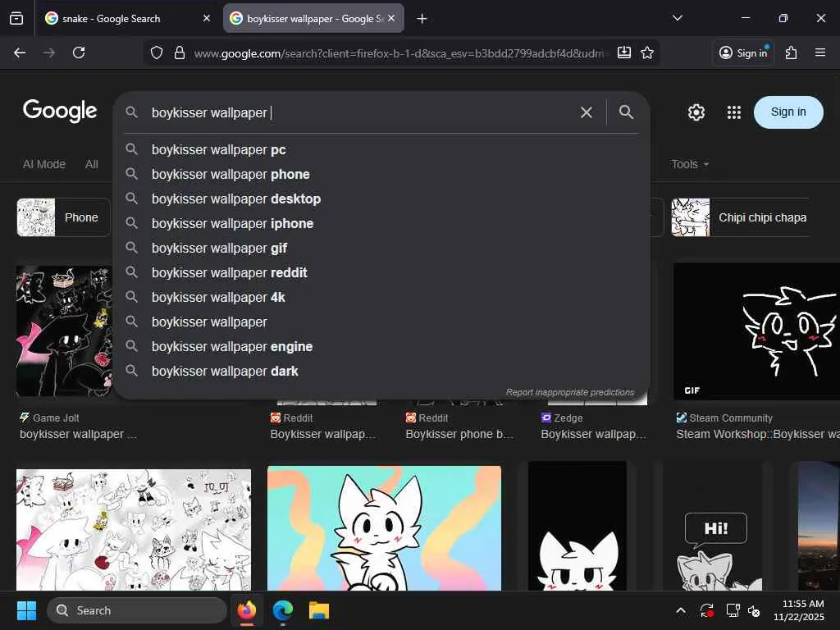
Task: Select the Chipi chipi chapa filter chip
Action: click(740, 217)
